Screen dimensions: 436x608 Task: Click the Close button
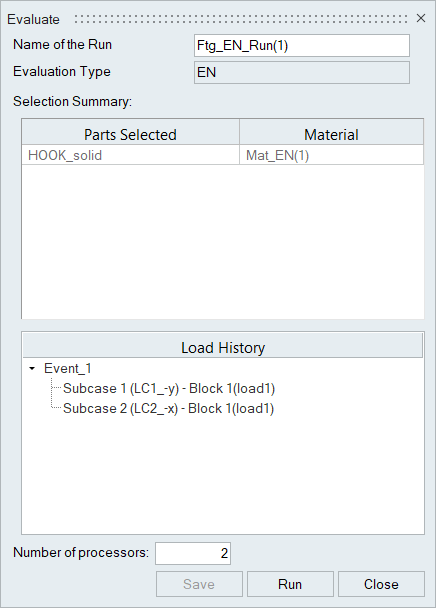[x=381, y=584]
